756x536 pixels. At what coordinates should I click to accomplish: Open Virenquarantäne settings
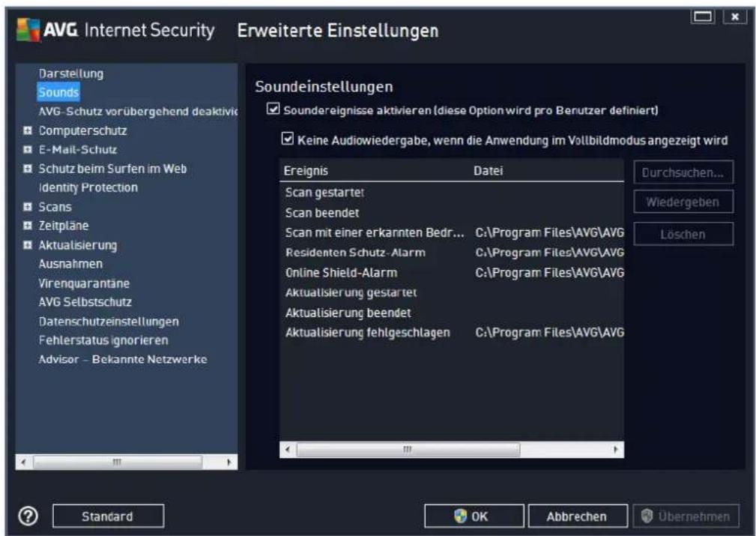click(x=84, y=283)
